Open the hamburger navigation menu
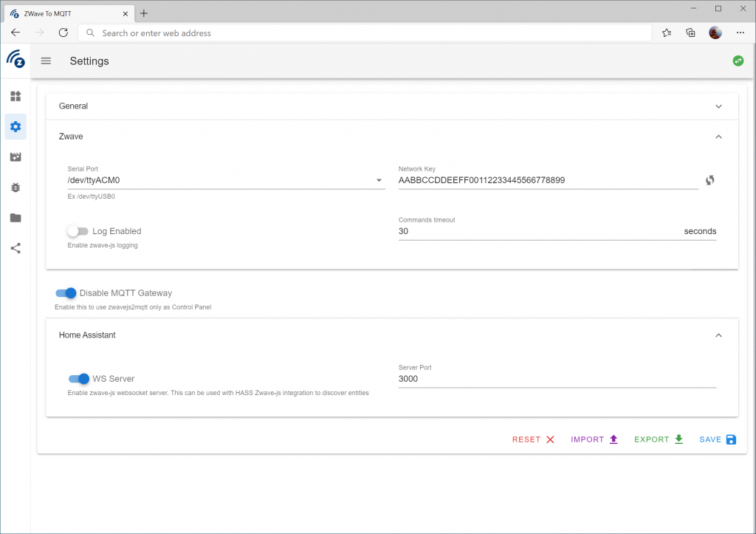Image resolution: width=756 pixels, height=534 pixels. point(46,61)
